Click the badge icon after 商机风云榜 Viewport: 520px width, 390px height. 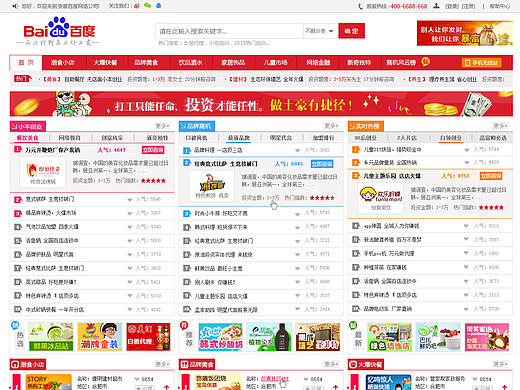click(425, 61)
